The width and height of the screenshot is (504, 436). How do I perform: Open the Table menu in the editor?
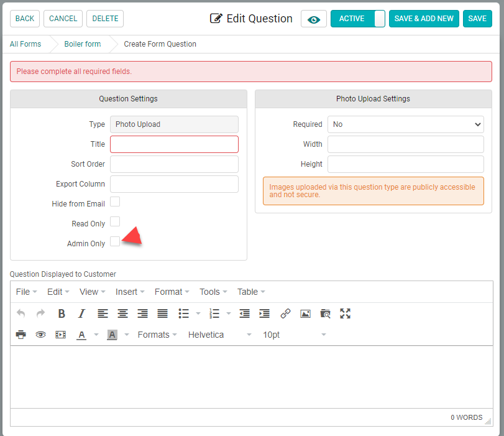(x=247, y=292)
